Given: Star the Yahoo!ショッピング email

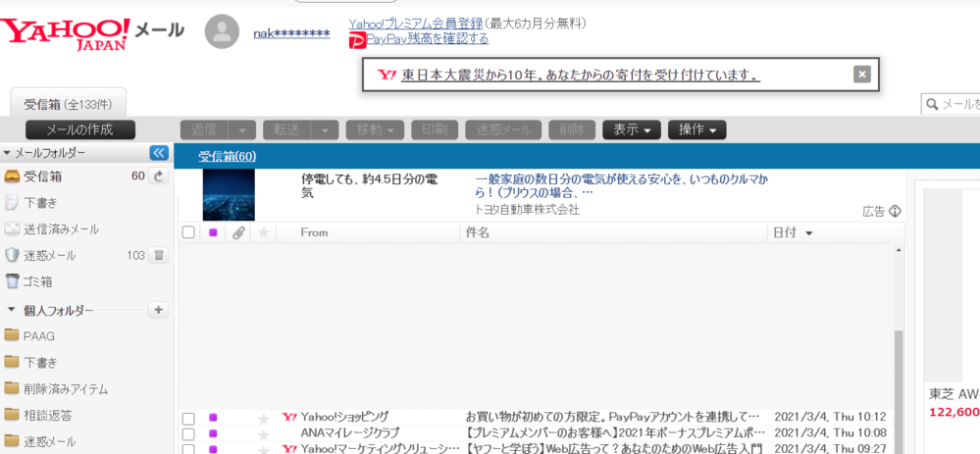Looking at the screenshot, I should (264, 418).
